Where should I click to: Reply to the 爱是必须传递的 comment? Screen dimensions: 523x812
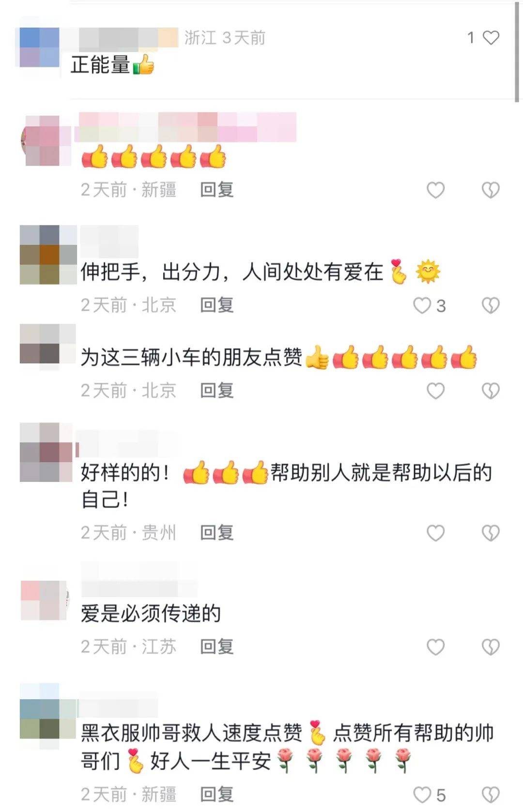pos(217,647)
